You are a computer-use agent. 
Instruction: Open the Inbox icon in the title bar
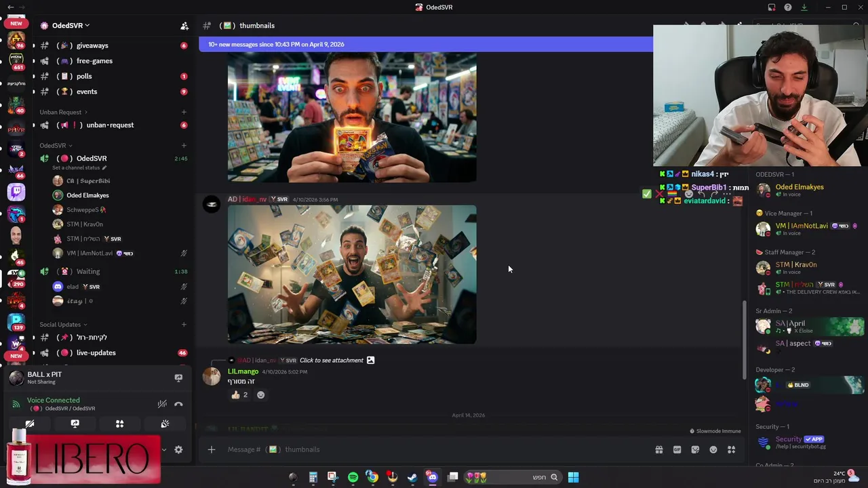tap(772, 7)
